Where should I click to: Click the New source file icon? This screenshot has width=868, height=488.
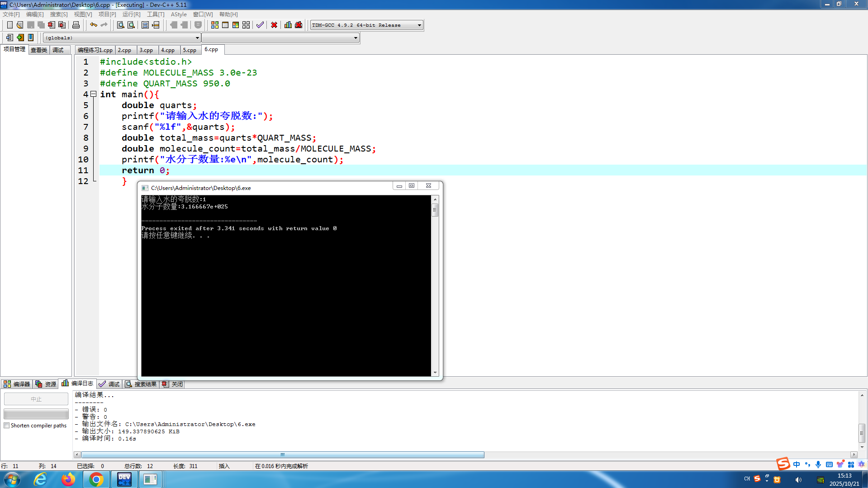(9, 25)
